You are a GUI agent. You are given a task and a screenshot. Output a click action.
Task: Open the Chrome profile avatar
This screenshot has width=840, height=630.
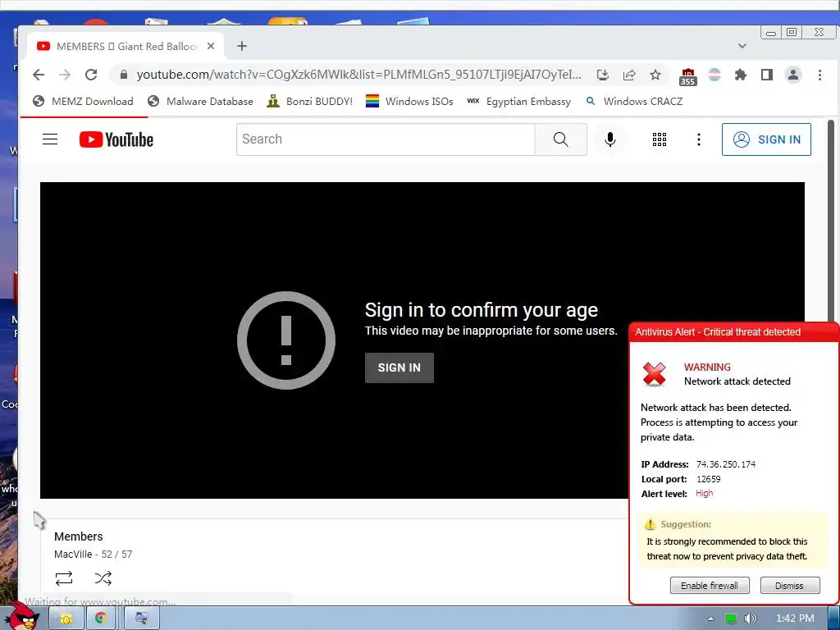pos(793,75)
